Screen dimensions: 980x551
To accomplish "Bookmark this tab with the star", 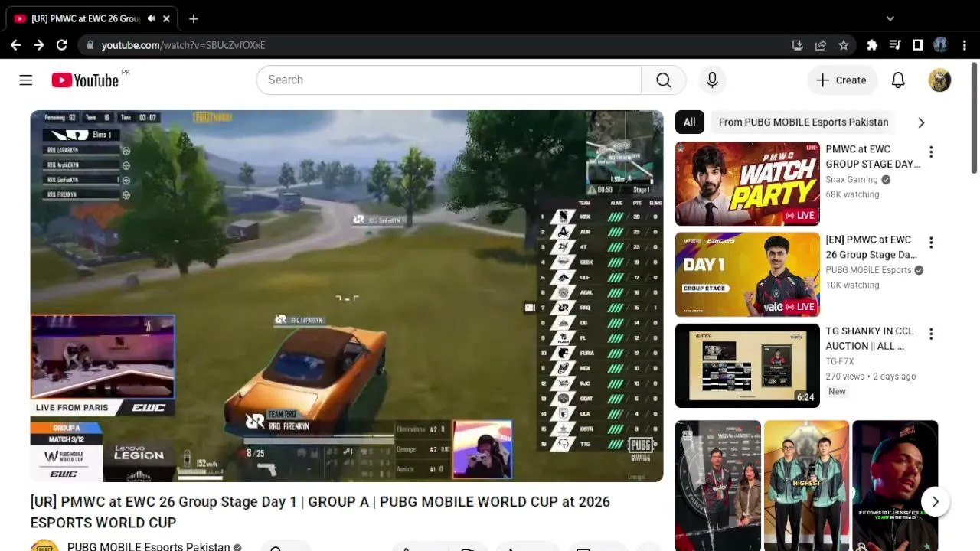I will point(844,45).
